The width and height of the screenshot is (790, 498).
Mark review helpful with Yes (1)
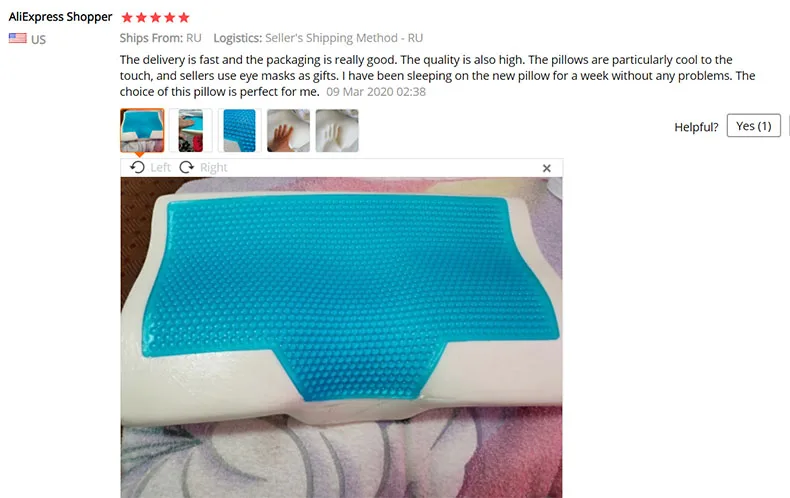click(754, 126)
